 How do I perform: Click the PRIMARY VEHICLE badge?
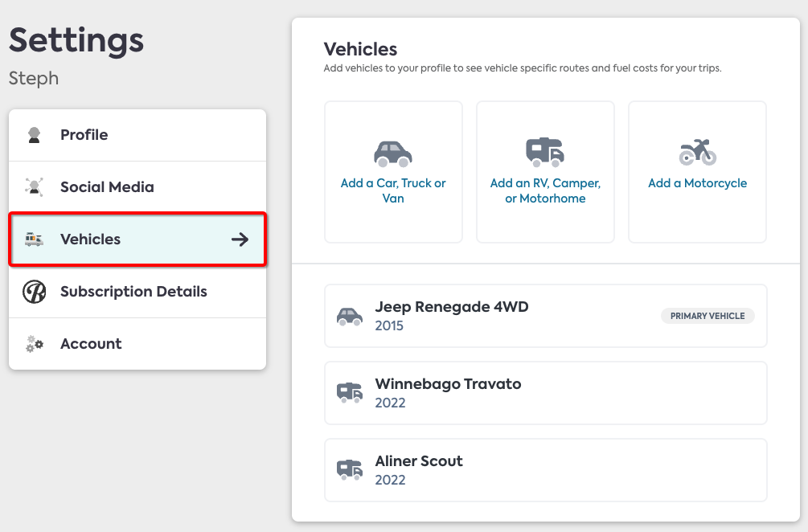pyautogui.click(x=708, y=316)
